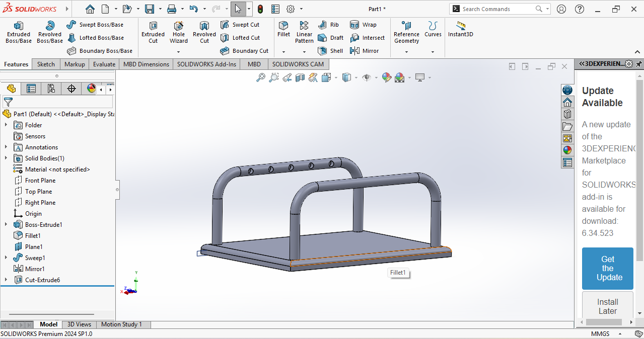Click the Intersect tool
The image size is (644, 339).
pyautogui.click(x=367, y=38)
